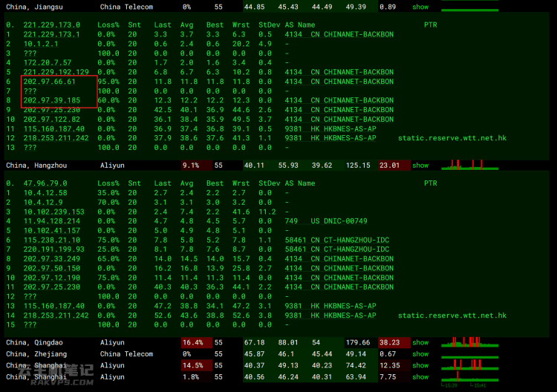This screenshot has height=392, width=557.
Task: Click the red 38.23 StDev cell
Action: coord(394,343)
